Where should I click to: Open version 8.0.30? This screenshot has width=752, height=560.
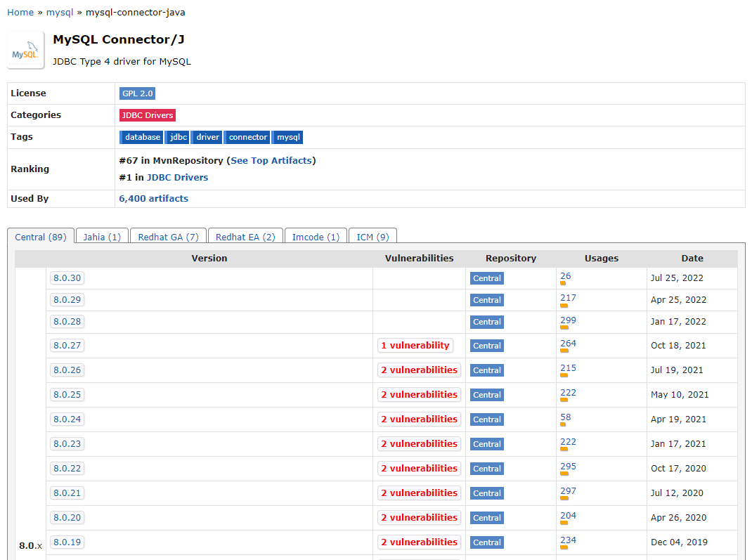(x=67, y=278)
